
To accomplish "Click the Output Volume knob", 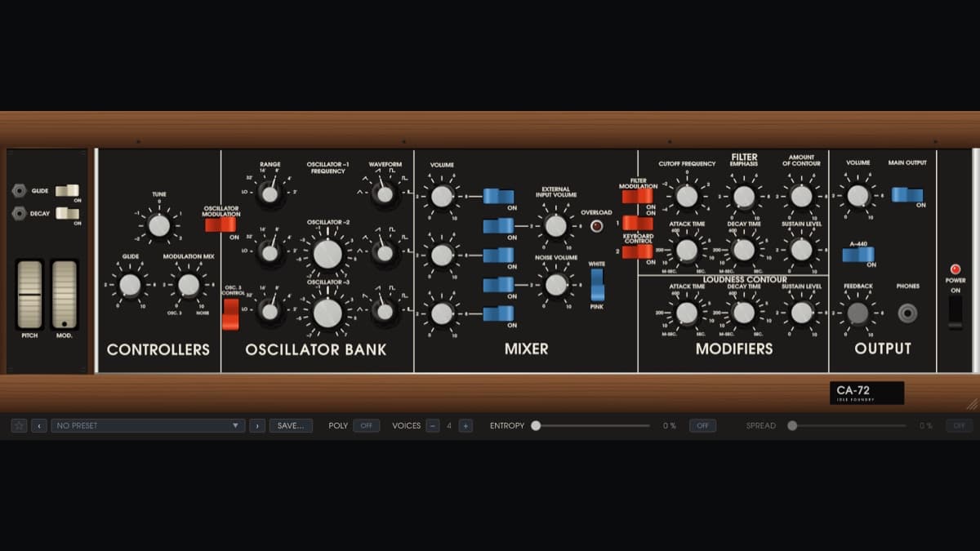I will click(x=857, y=196).
